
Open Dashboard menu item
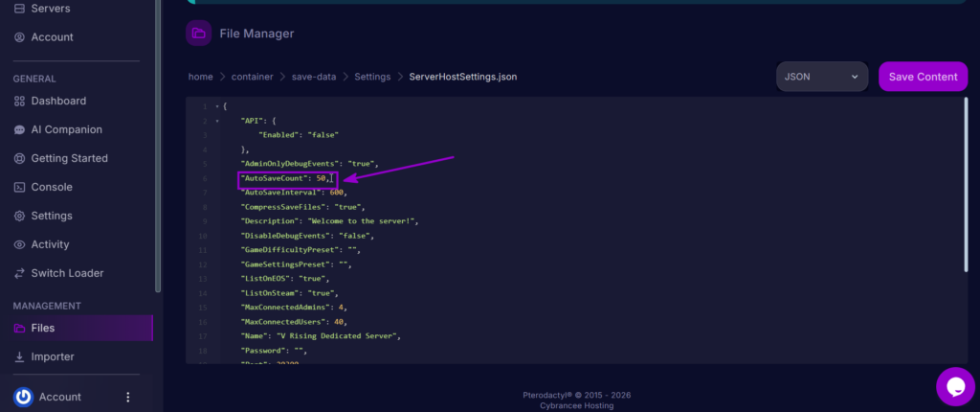click(58, 102)
